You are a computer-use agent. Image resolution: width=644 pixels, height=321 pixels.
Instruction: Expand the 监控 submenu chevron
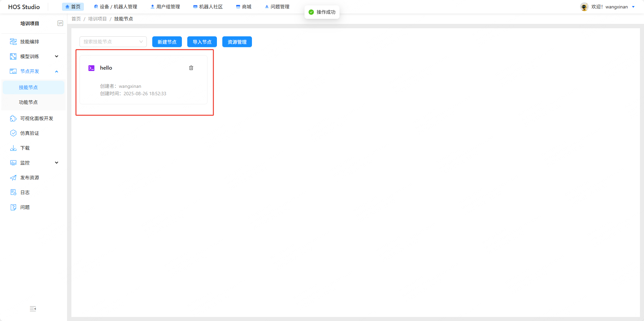click(x=57, y=163)
